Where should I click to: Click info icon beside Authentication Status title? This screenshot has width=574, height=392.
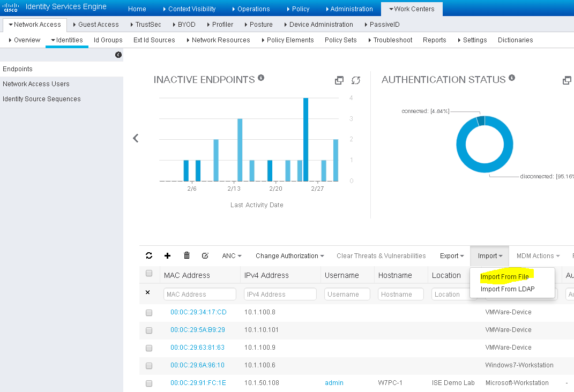(512, 78)
